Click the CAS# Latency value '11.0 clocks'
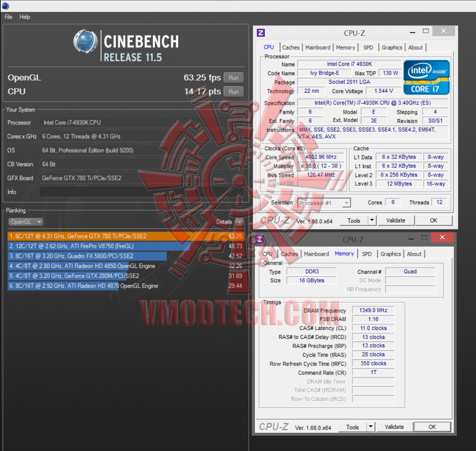This screenshot has width=476, height=451. [x=373, y=328]
